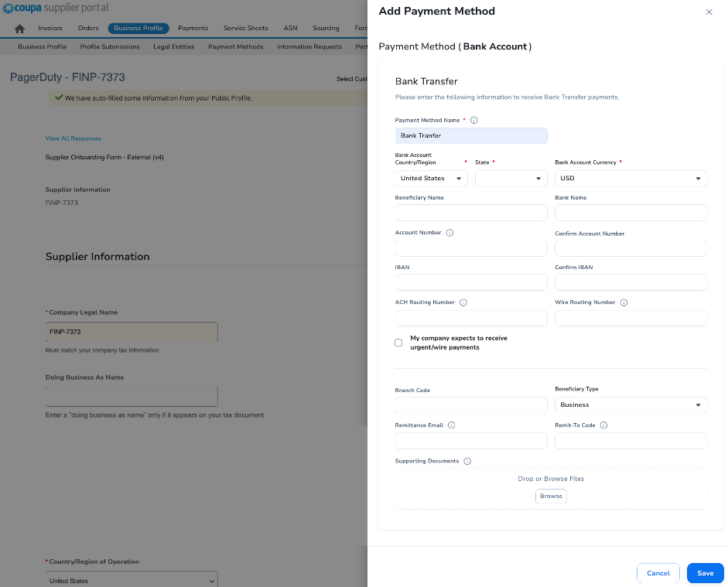
Task: Click the Save button
Action: (705, 573)
